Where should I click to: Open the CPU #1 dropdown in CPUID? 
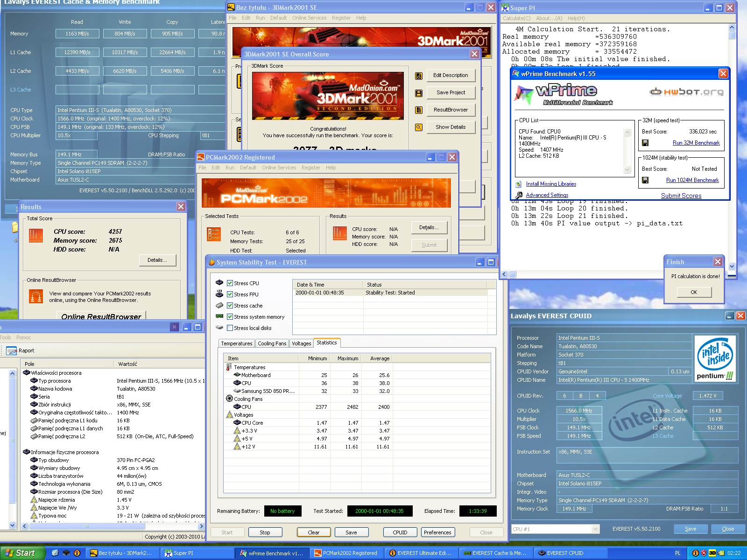click(x=595, y=529)
